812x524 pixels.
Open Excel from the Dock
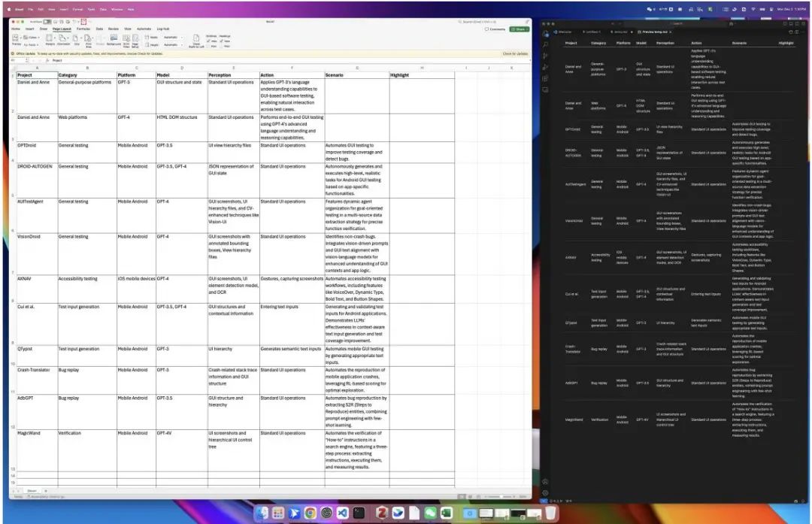(447, 513)
